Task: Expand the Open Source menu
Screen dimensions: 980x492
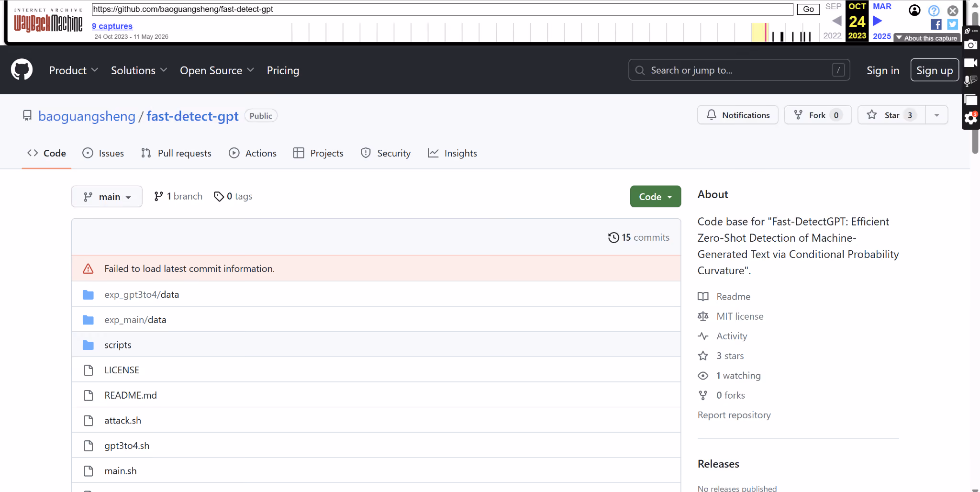Action: [217, 70]
